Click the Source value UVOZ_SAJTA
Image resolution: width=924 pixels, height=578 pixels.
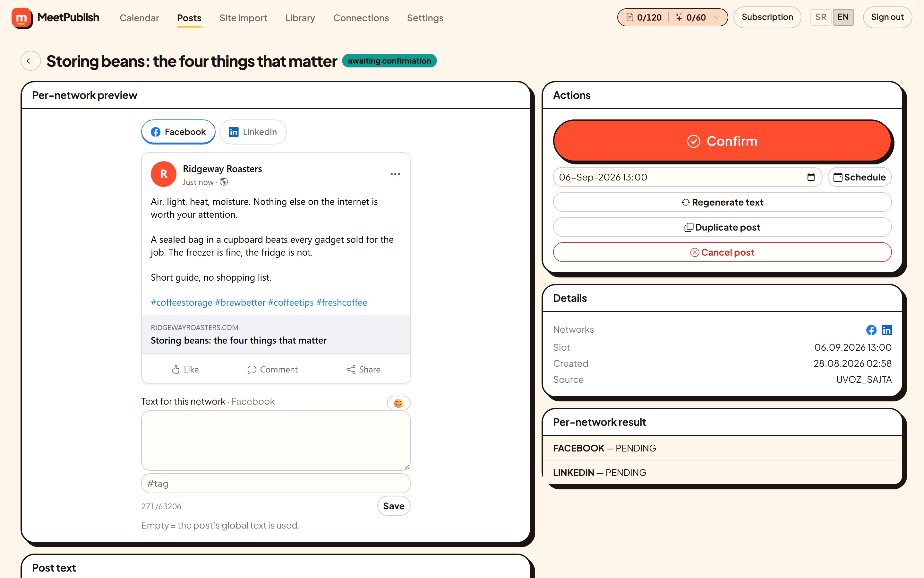pos(864,379)
